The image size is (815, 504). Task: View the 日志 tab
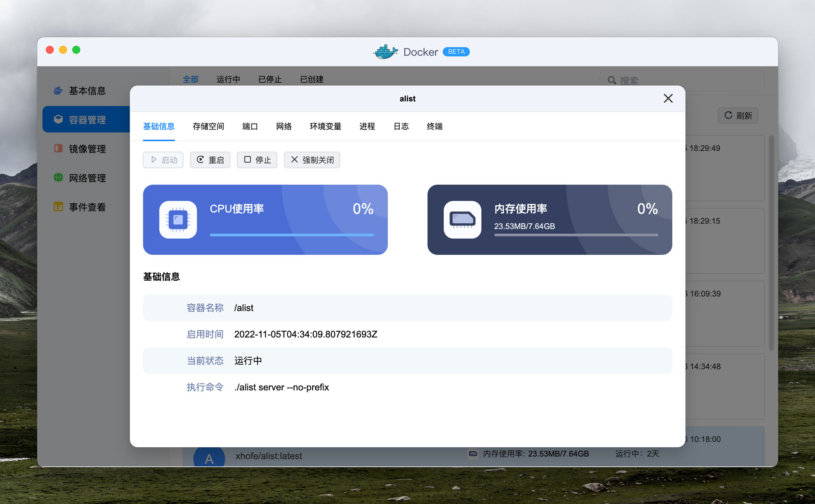(401, 126)
